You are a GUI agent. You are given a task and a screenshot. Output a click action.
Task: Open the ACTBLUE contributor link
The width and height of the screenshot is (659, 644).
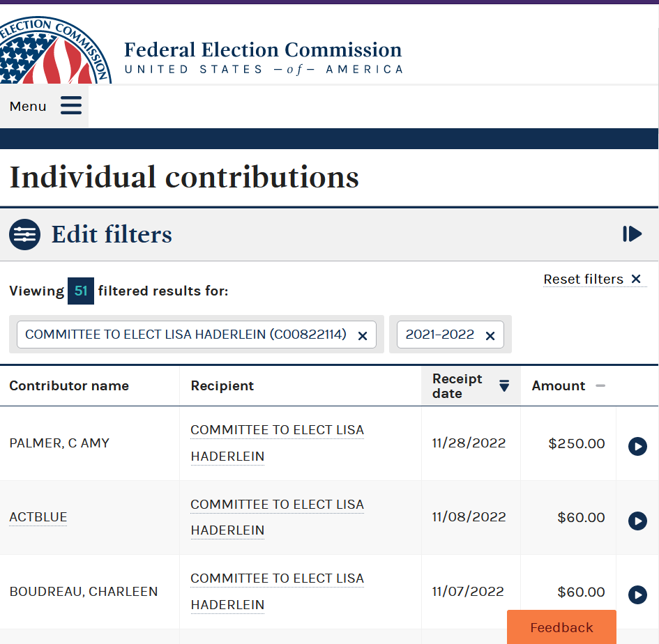tap(38, 517)
